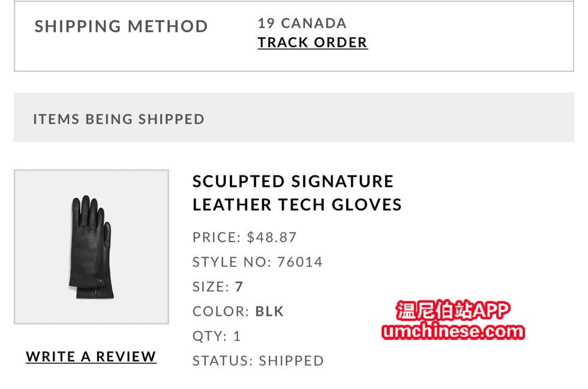The height and width of the screenshot is (389, 588).
Task: Click the Price $48.87 line
Action: point(245,237)
